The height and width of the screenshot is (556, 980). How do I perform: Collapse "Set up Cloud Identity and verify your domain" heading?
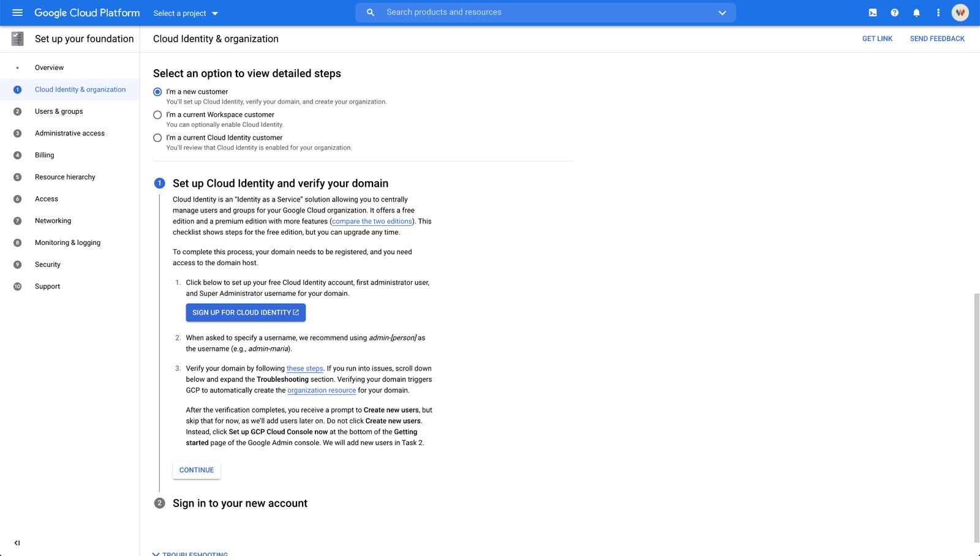281,183
